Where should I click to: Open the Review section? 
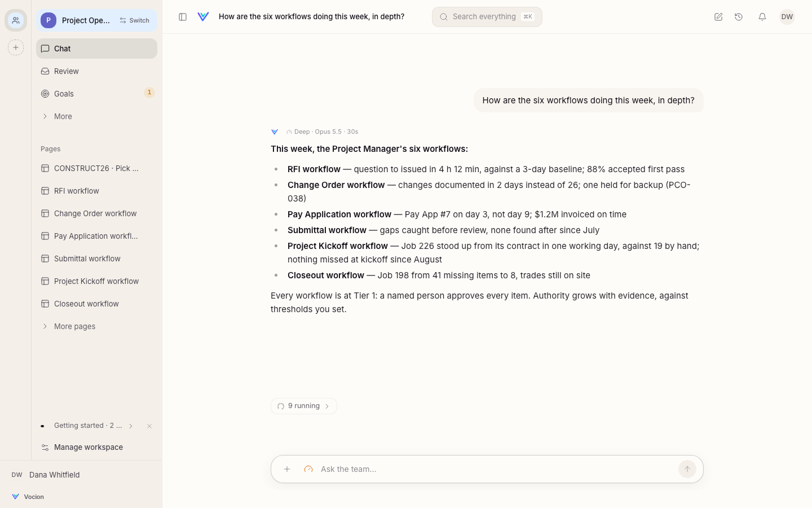tap(97, 71)
